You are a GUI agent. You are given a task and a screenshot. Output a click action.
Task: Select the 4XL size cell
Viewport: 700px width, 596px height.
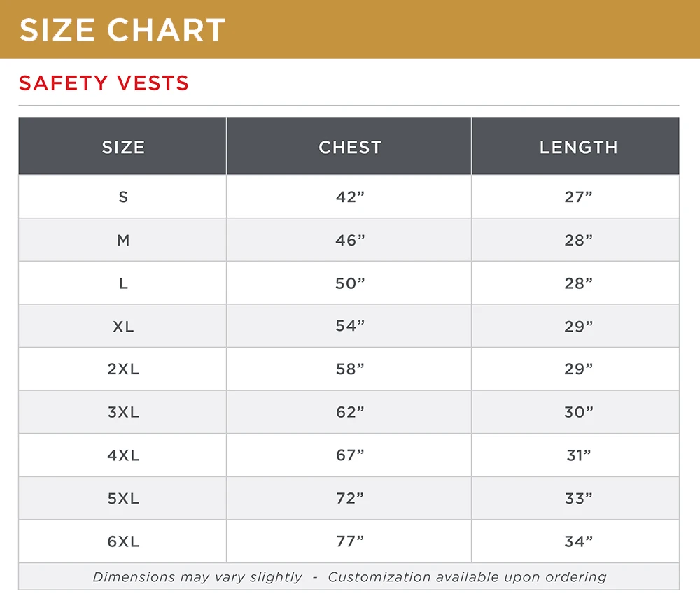(x=123, y=455)
